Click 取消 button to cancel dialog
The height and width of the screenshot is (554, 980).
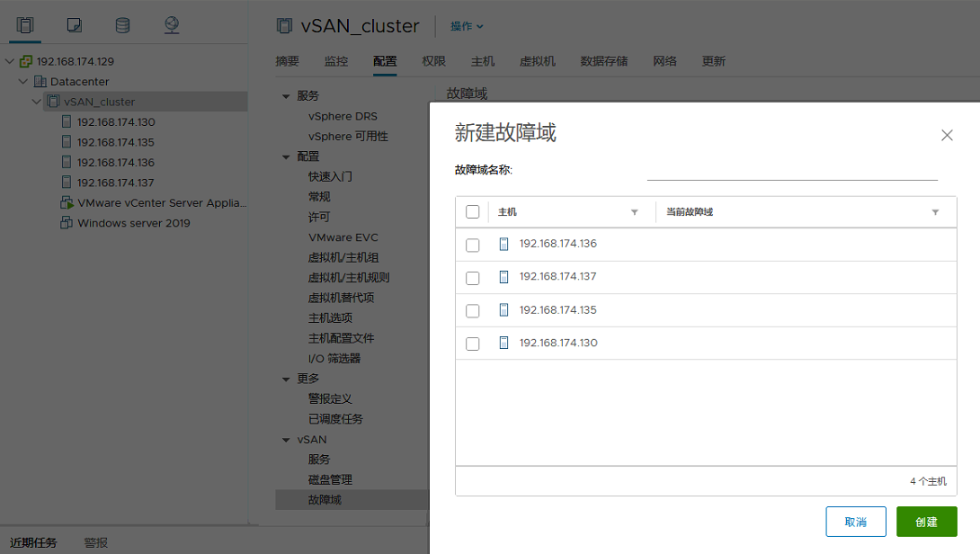(856, 522)
